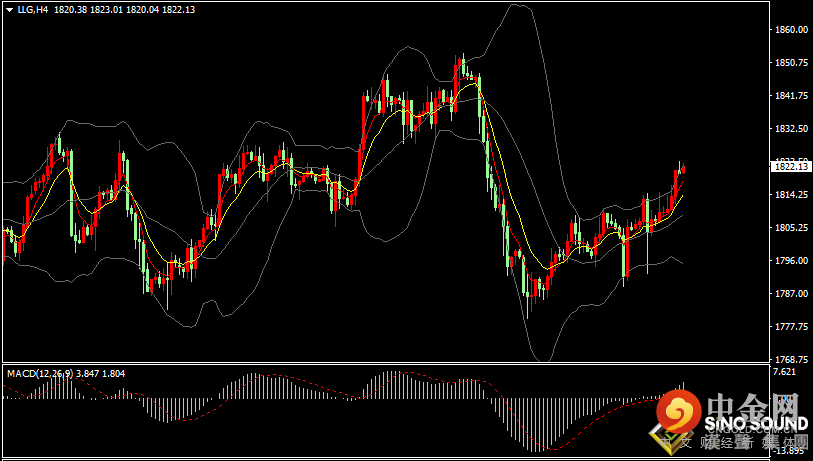The width and height of the screenshot is (813, 461).
Task: Click the 1805.25 price axis label
Action: pyautogui.click(x=790, y=227)
